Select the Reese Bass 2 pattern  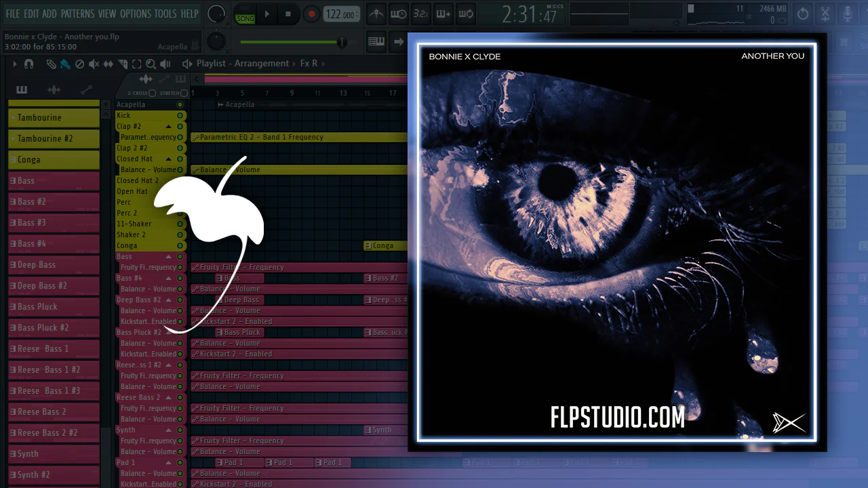coord(54,411)
